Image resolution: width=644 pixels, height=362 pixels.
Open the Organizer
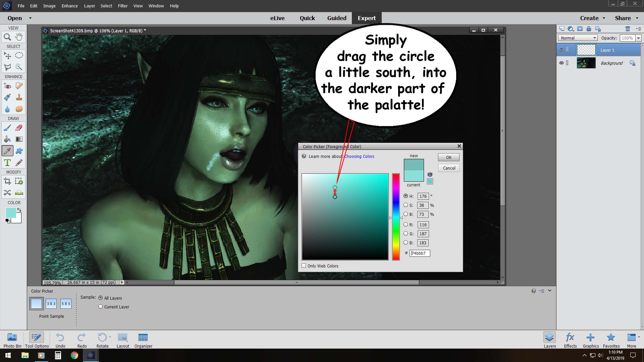pos(143,340)
